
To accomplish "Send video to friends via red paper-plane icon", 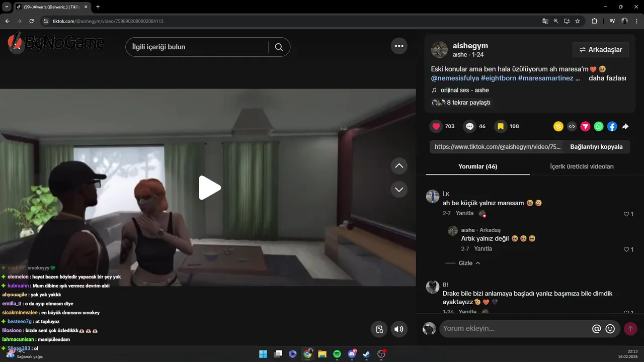I will (x=585, y=127).
